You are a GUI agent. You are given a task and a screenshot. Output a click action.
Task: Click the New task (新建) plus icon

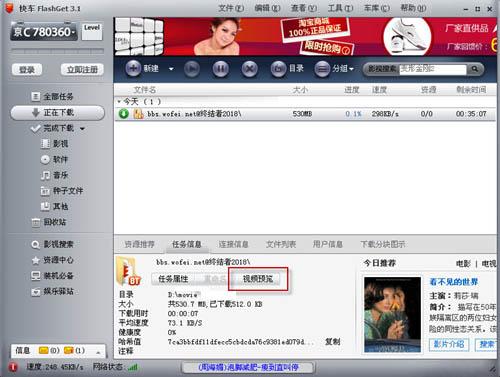[133, 69]
